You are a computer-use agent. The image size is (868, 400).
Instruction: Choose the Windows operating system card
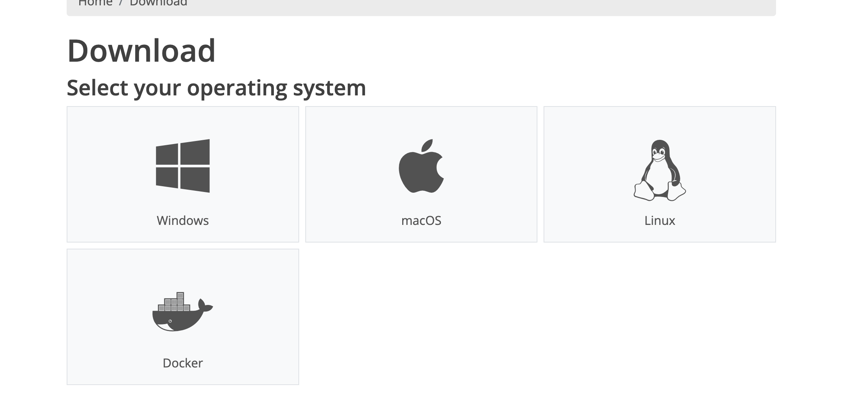coord(183,174)
